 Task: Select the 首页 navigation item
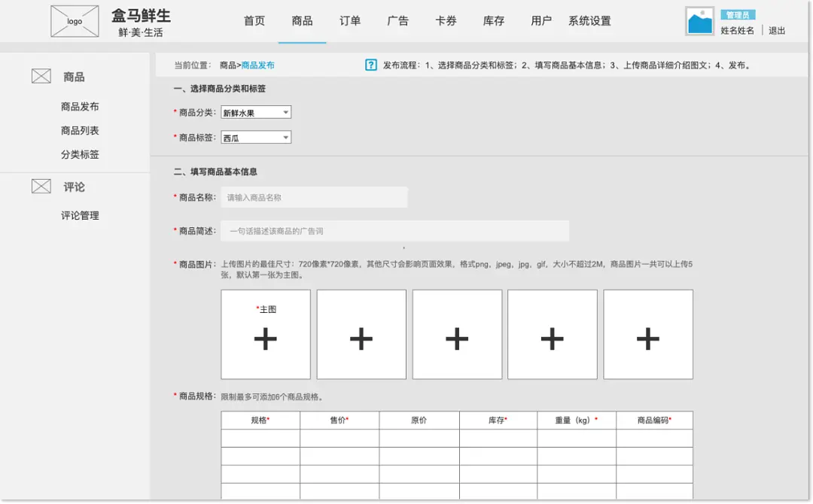pyautogui.click(x=254, y=21)
